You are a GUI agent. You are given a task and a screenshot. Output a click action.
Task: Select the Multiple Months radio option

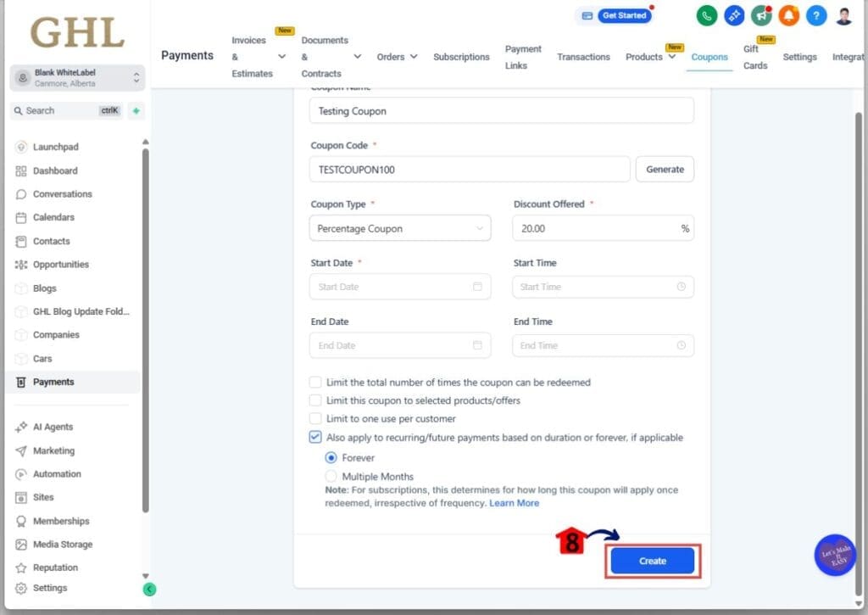(x=331, y=476)
